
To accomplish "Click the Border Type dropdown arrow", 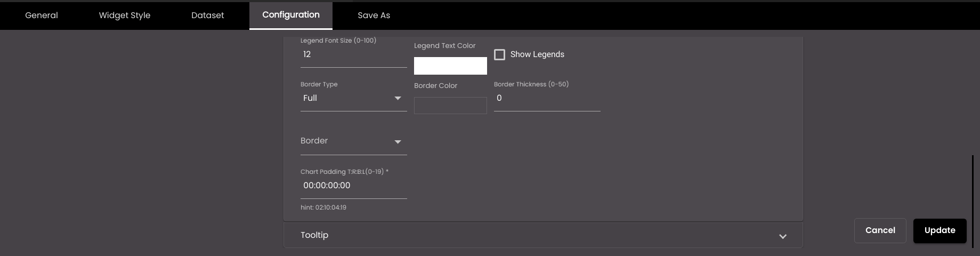I will pos(398,98).
